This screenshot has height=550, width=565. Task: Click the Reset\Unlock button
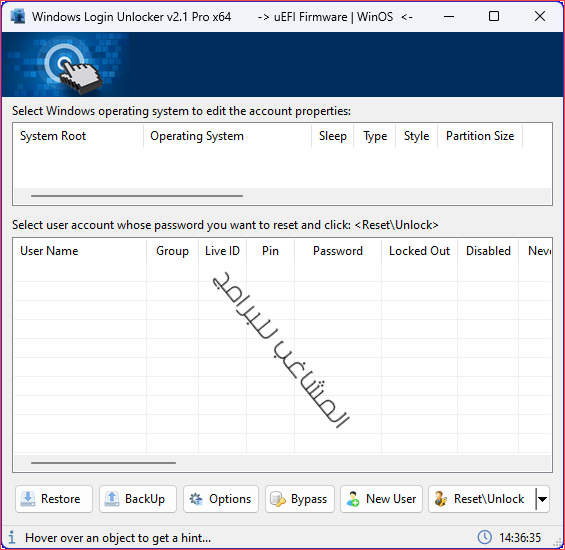click(x=481, y=499)
